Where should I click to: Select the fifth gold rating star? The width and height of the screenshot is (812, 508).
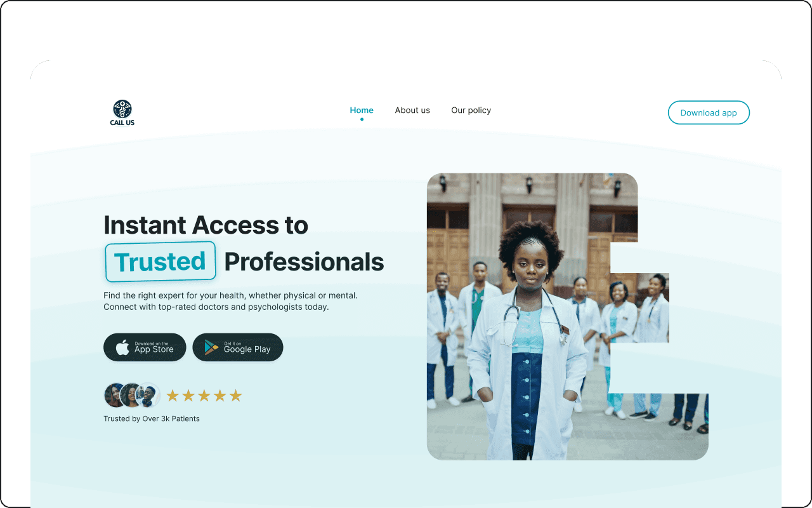click(x=236, y=396)
